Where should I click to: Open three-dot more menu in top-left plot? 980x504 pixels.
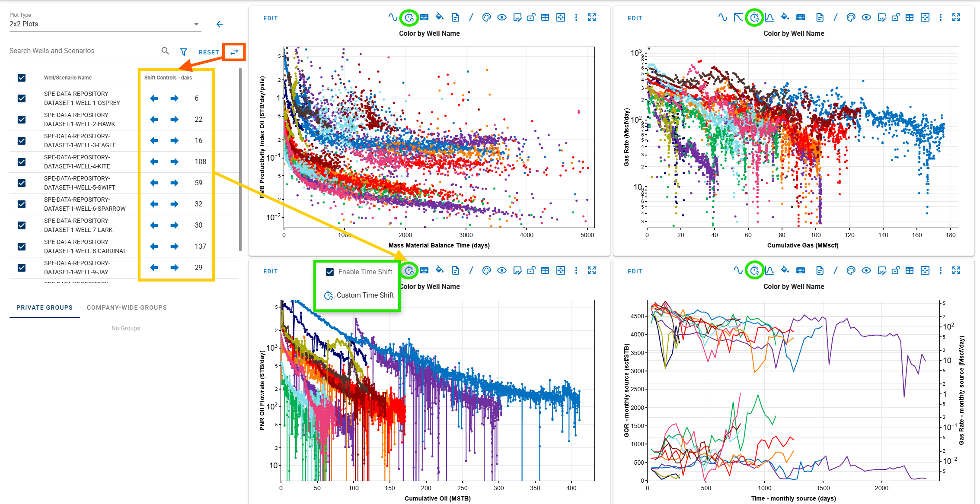(576, 18)
